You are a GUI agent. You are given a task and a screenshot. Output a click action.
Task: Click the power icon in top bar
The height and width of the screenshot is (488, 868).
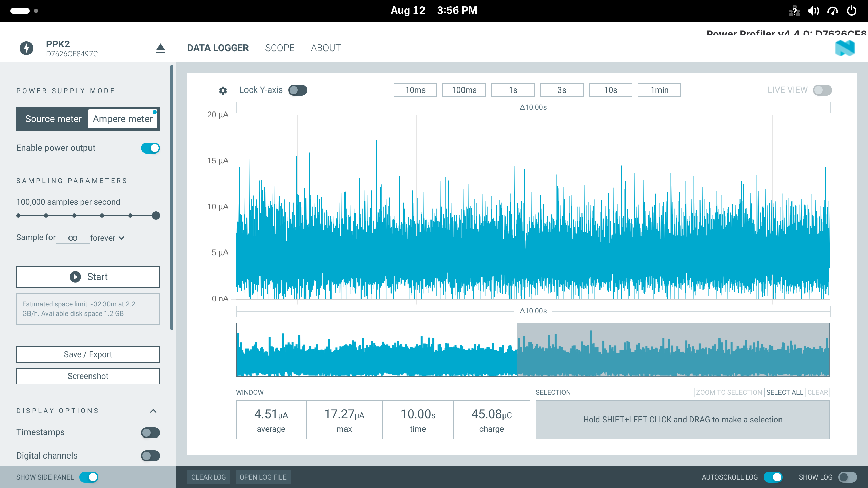point(852,11)
